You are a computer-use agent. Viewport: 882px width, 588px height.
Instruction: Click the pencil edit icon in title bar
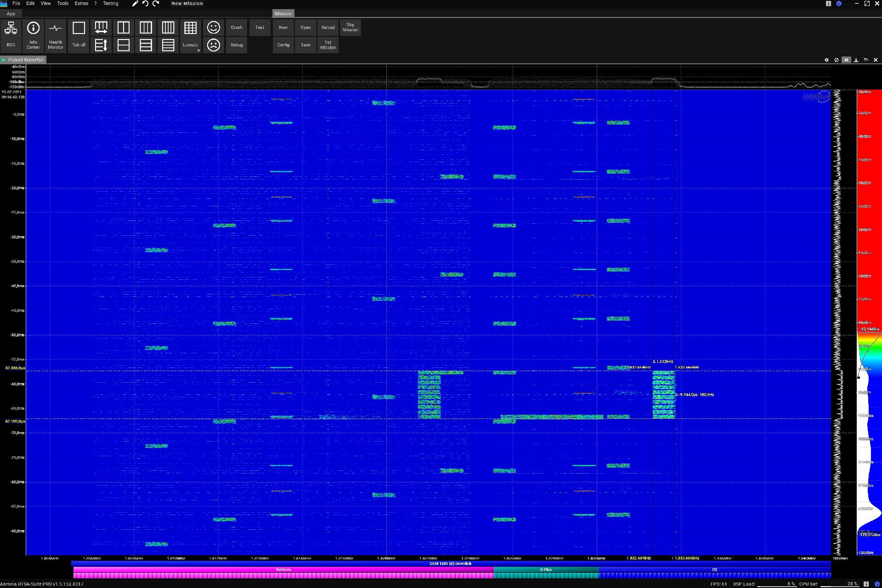pyautogui.click(x=135, y=3)
